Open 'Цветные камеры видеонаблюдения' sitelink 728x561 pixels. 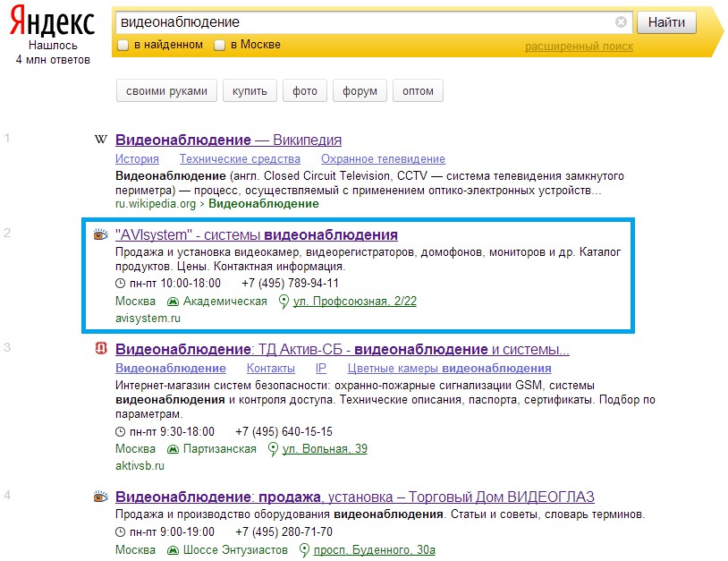pos(450,369)
